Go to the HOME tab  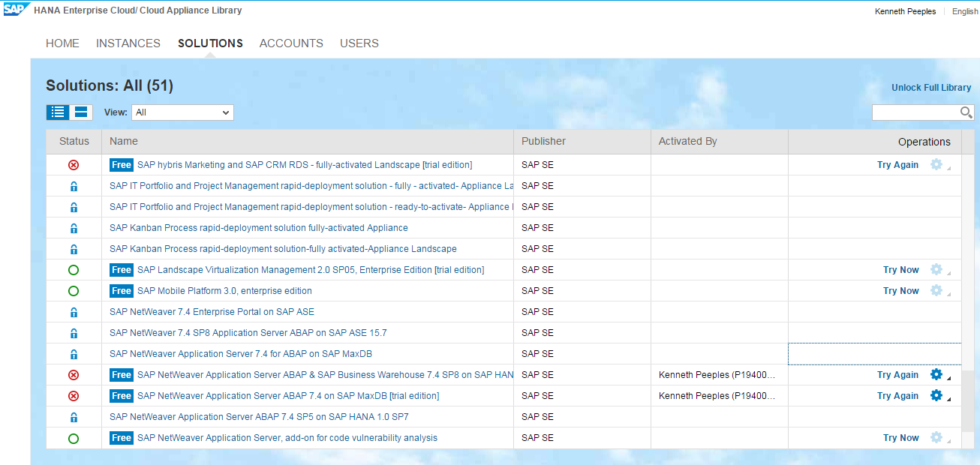click(62, 43)
